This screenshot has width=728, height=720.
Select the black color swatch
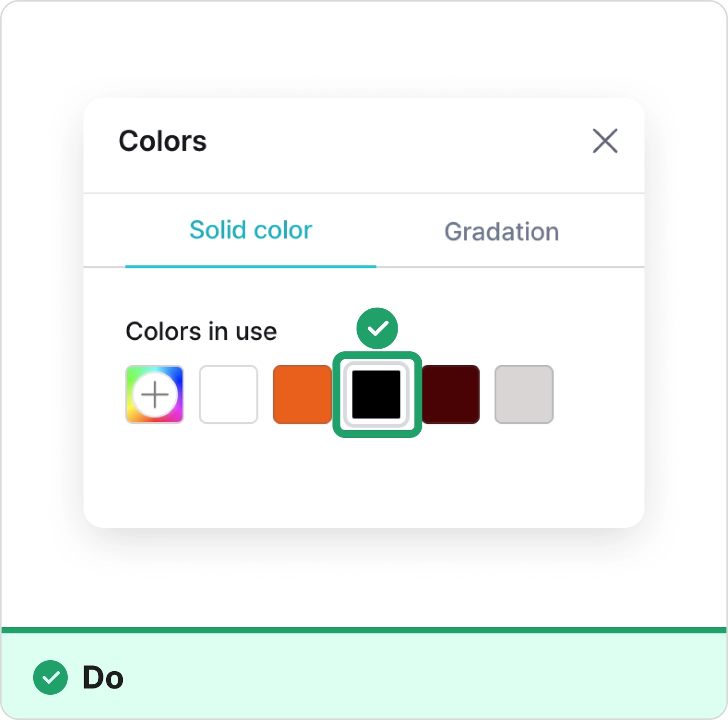[x=377, y=394]
